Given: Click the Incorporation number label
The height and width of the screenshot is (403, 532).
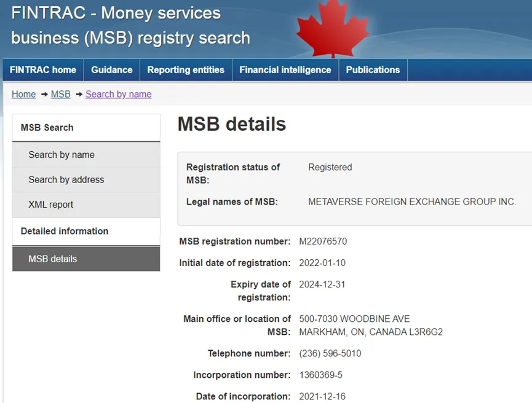Looking at the screenshot, I should pos(242,375).
